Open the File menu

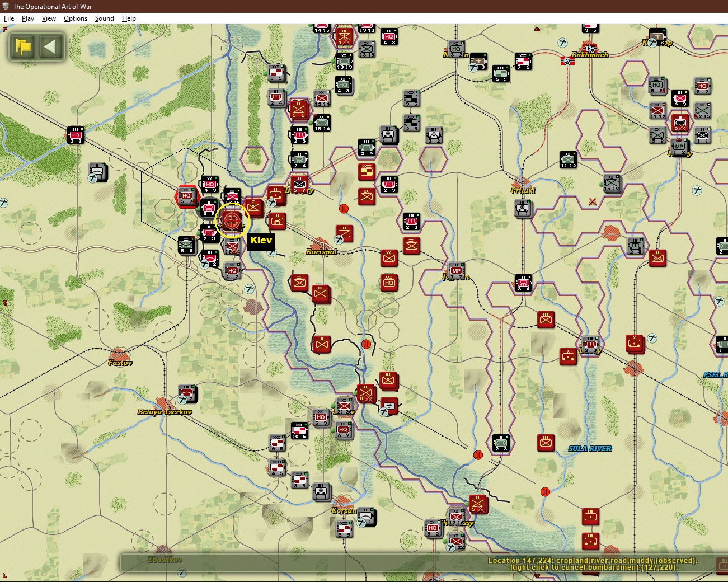[x=9, y=18]
